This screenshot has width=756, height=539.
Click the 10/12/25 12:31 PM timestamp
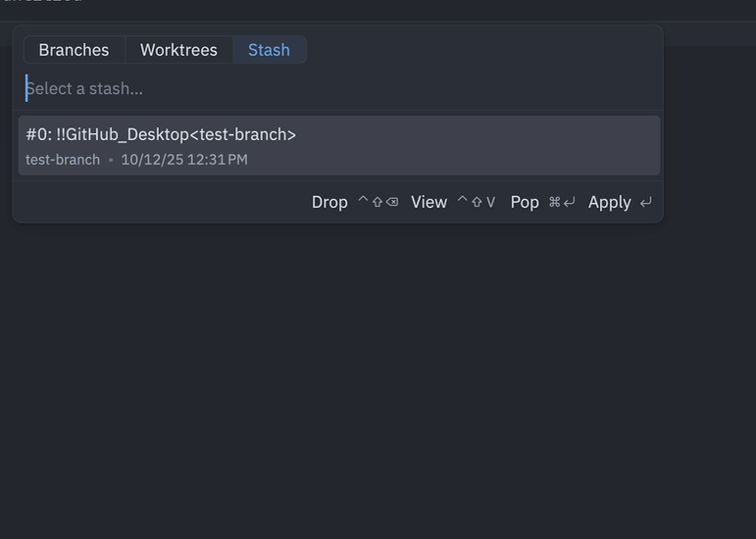tap(184, 159)
